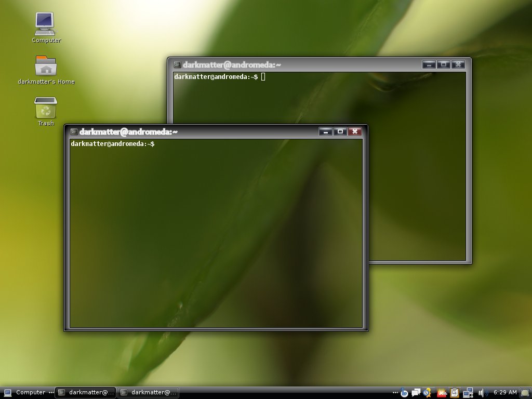Click the prompt text in front terminal

[x=113, y=144]
